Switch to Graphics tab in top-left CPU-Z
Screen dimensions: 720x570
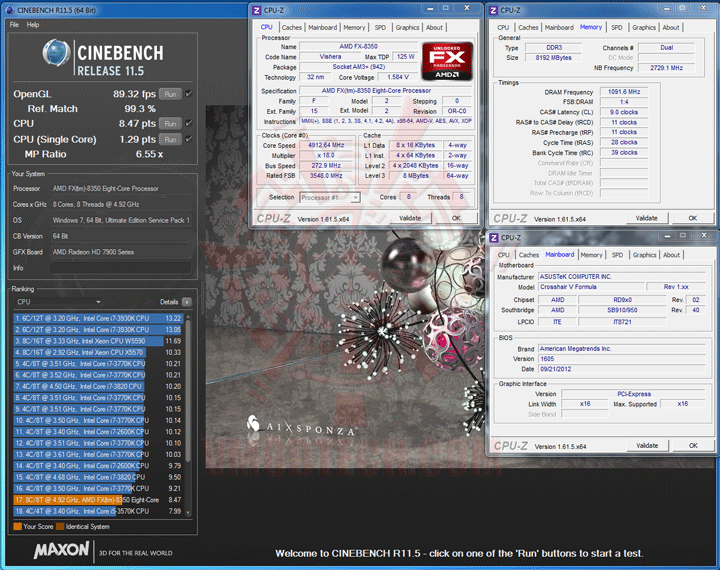(x=407, y=28)
